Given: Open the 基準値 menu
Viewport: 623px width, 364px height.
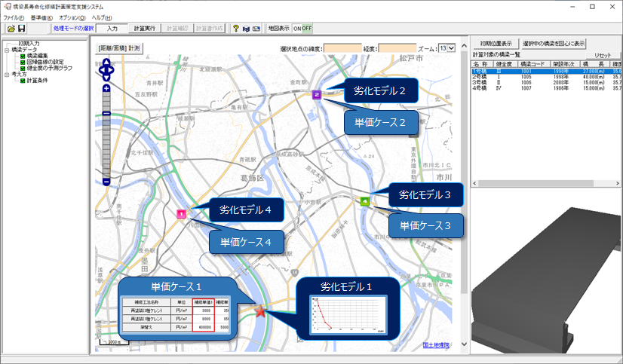Looking at the screenshot, I should pos(41,18).
